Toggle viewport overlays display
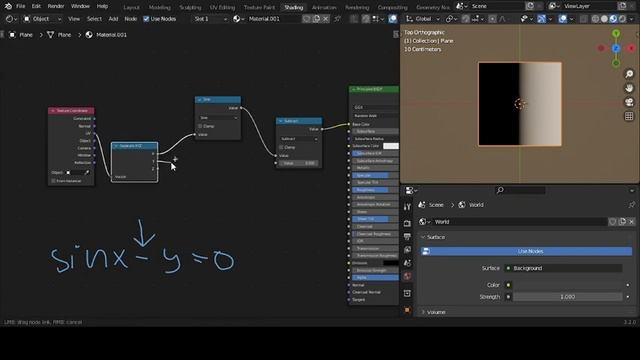This screenshot has width=640, height=360. (x=562, y=19)
